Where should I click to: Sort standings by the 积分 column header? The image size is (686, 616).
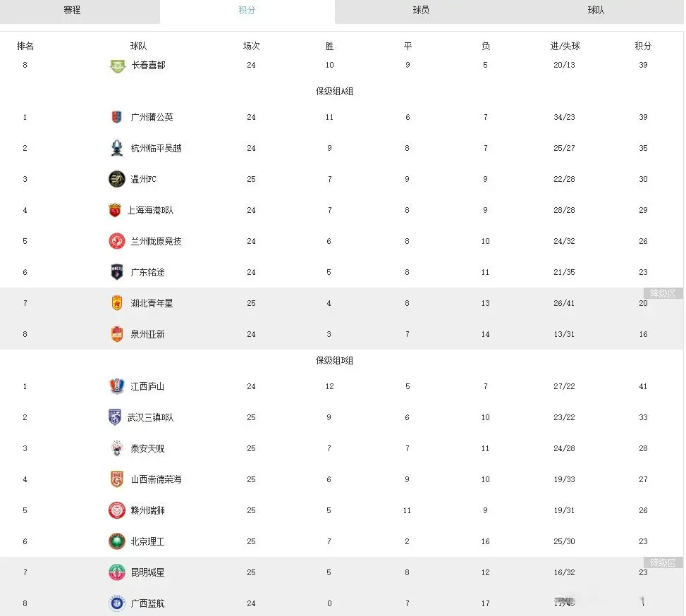[x=642, y=45]
